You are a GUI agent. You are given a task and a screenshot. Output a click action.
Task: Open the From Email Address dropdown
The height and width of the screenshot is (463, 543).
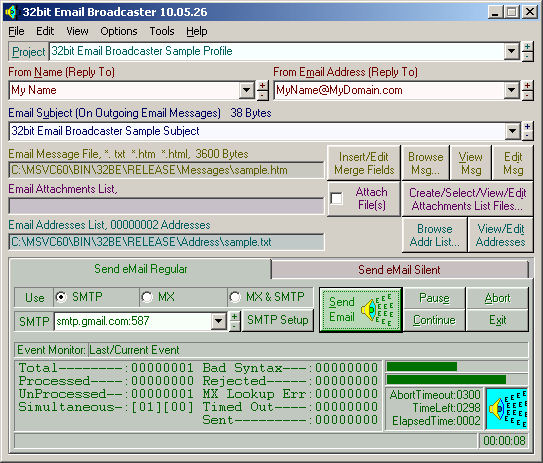pyautogui.click(x=511, y=90)
